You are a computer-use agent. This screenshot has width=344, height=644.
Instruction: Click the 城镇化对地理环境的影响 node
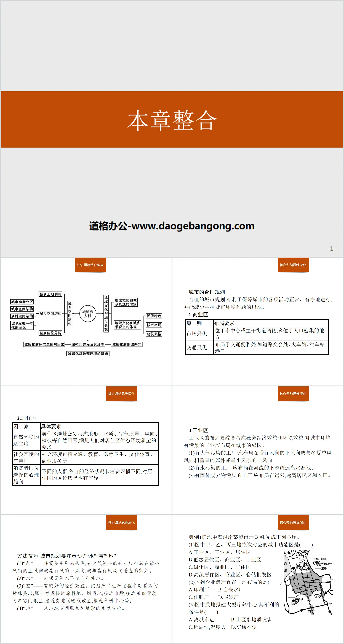coord(88,354)
